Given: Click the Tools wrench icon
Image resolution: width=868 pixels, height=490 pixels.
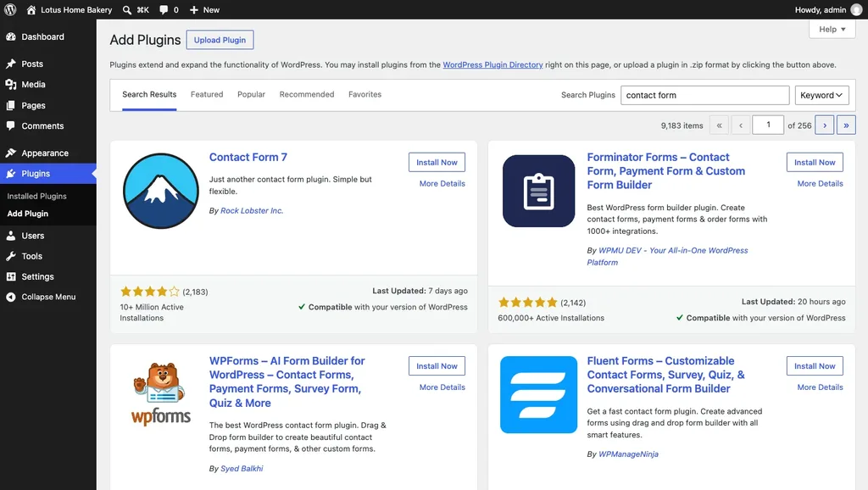Looking at the screenshot, I should click(x=10, y=256).
